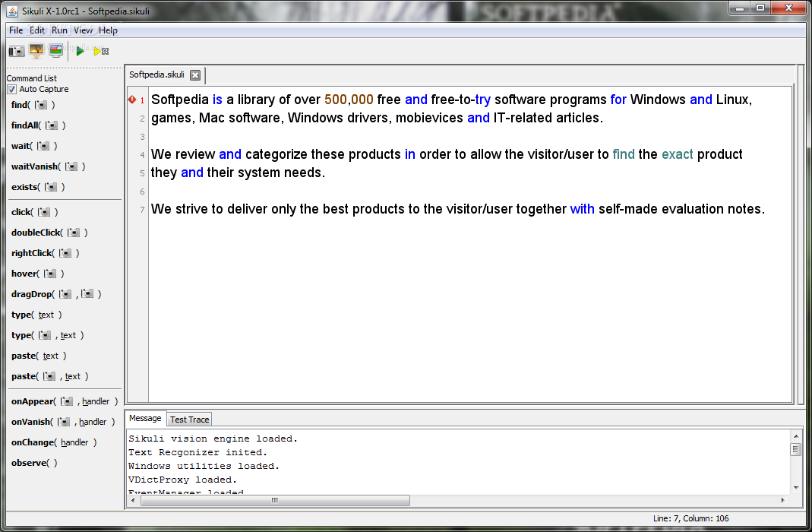The width and height of the screenshot is (812, 532).
Task: Insert the dragDrop( ) command
Action: (x=56, y=294)
